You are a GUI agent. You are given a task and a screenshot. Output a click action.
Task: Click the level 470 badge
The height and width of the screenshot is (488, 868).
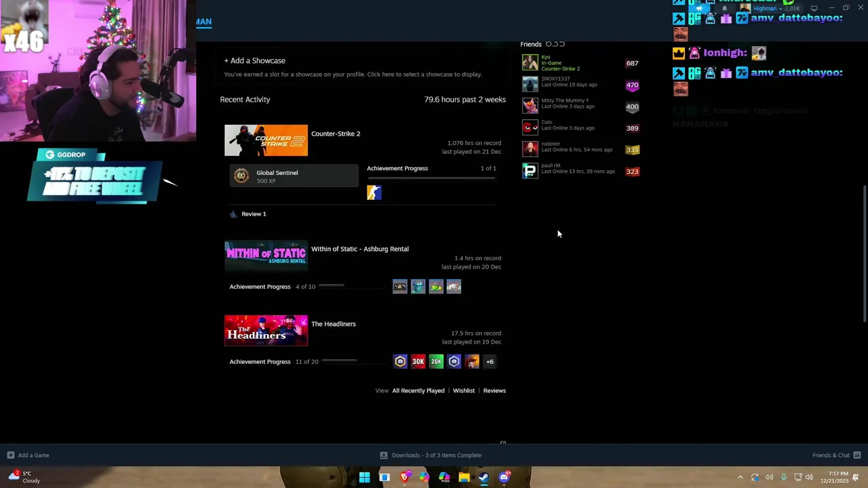coord(632,85)
